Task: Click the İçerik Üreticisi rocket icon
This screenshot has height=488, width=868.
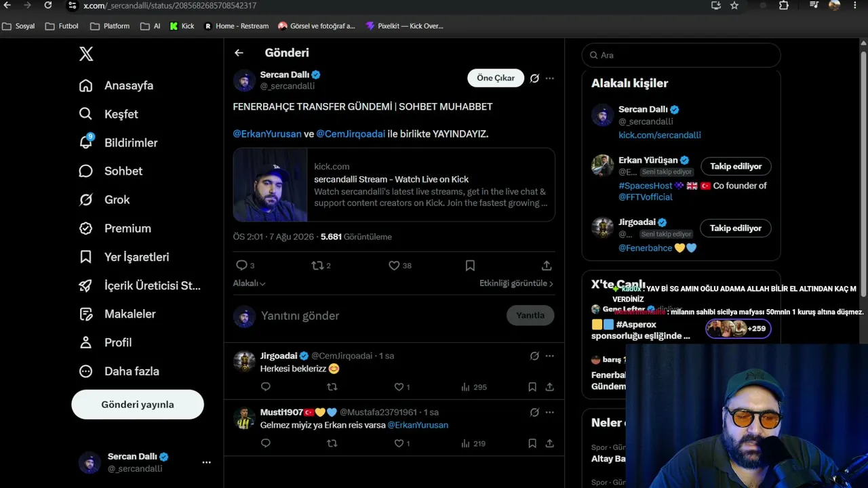Action: click(85, 285)
